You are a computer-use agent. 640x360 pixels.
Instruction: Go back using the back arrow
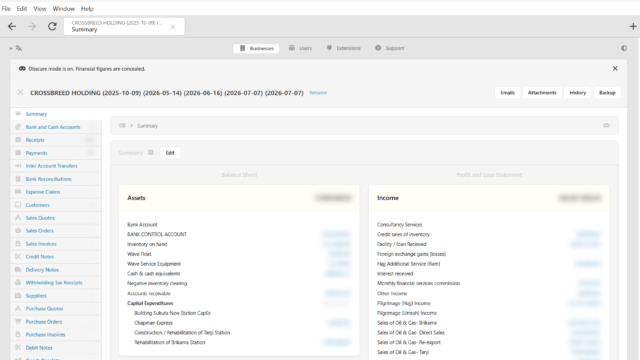(12, 27)
